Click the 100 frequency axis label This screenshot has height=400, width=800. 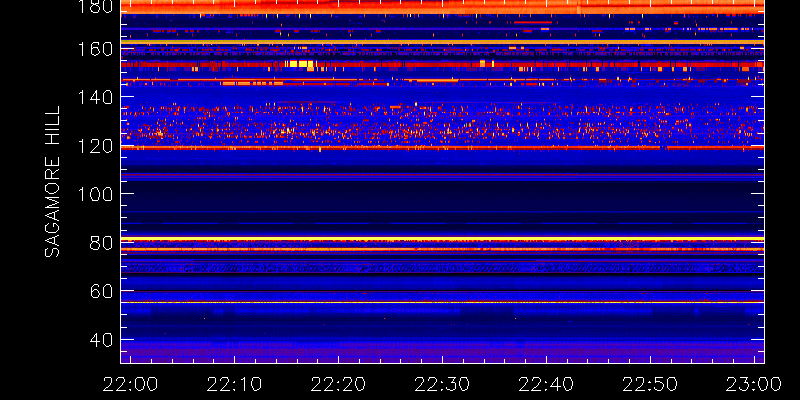(96, 194)
